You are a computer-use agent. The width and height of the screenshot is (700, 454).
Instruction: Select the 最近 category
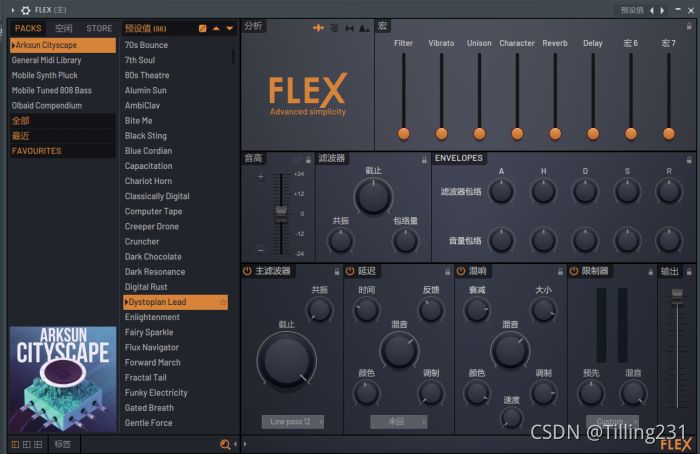[62, 136]
